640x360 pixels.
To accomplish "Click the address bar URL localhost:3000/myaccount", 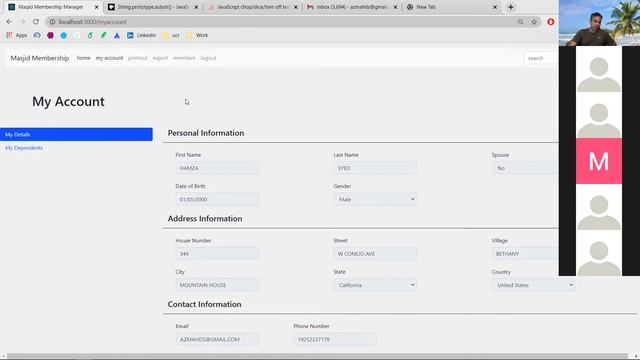I will click(93, 22).
